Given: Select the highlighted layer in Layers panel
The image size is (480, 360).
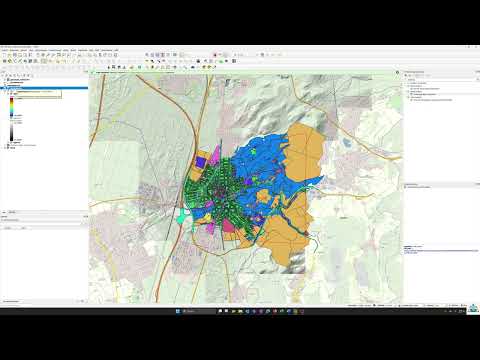Looking at the screenshot, I should tap(44, 88).
